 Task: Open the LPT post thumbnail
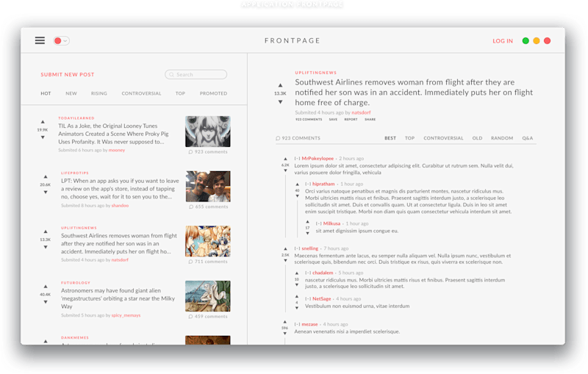coord(208,186)
